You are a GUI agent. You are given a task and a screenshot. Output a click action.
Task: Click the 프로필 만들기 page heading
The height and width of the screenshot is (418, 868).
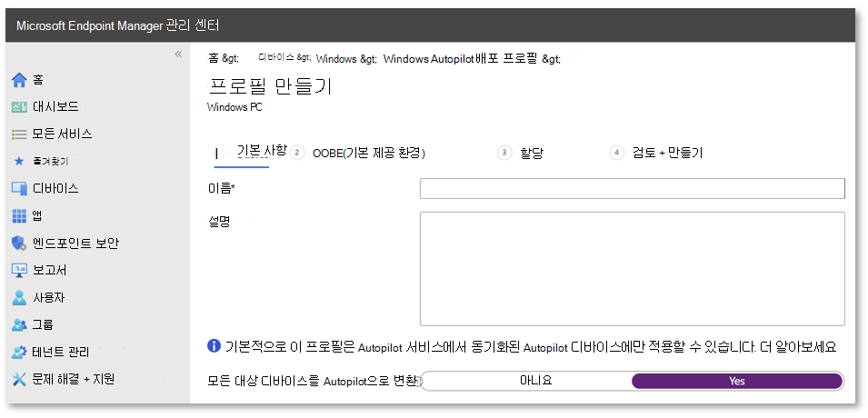[270, 87]
